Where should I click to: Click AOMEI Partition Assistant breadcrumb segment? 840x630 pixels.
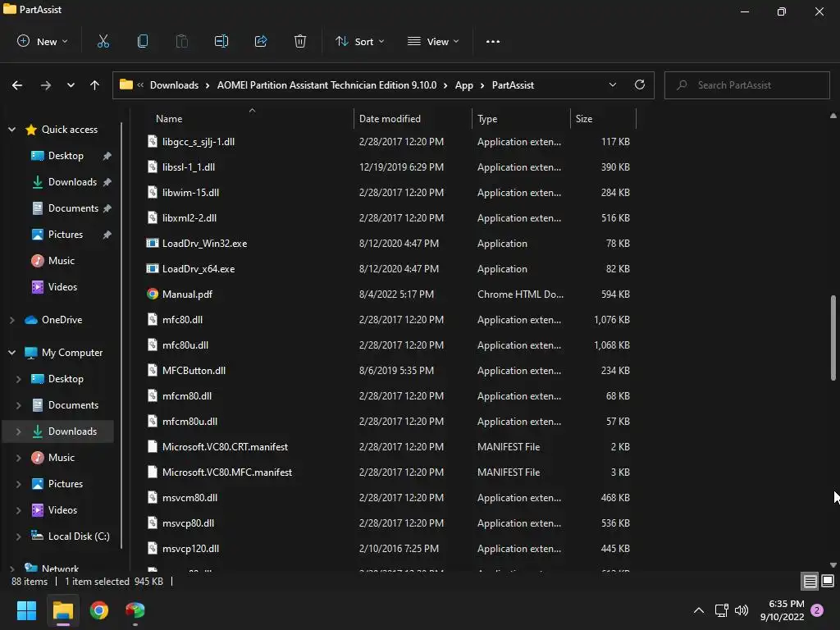tap(326, 85)
